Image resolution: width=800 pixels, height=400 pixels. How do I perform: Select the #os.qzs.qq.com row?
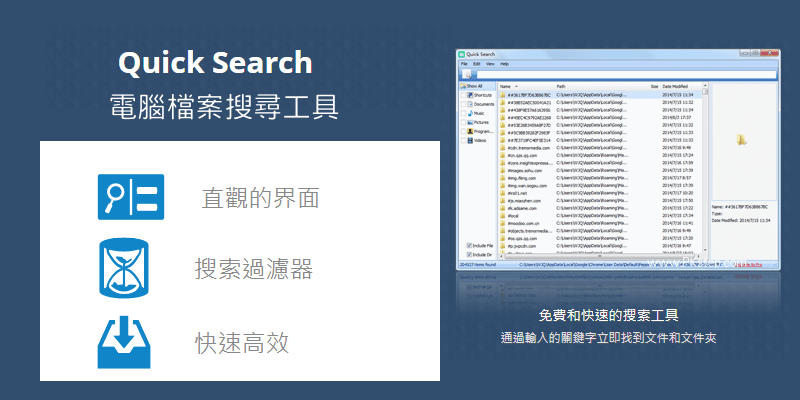(x=601, y=238)
